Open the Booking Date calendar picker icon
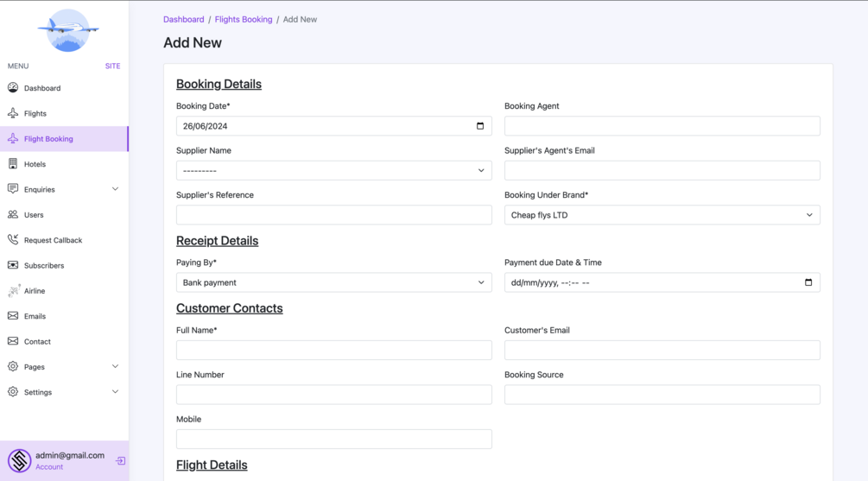Viewport: 868px width, 481px height. tap(480, 126)
